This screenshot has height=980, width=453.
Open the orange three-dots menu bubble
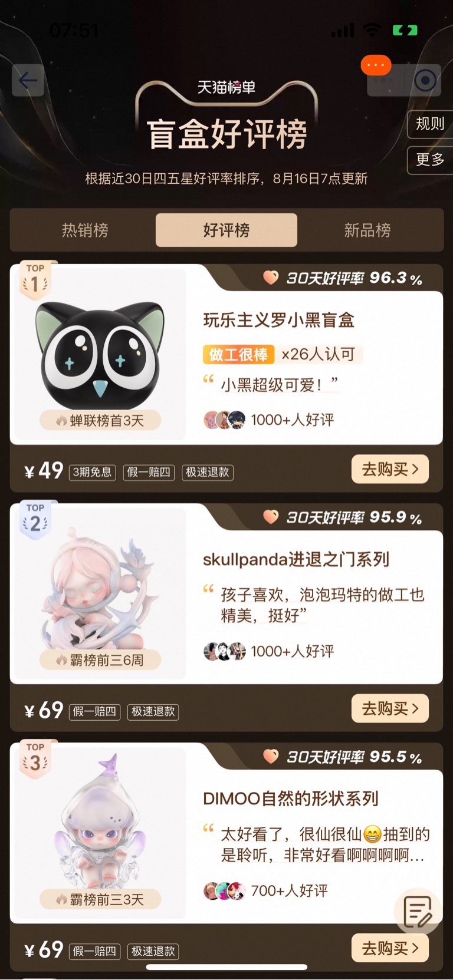376,65
